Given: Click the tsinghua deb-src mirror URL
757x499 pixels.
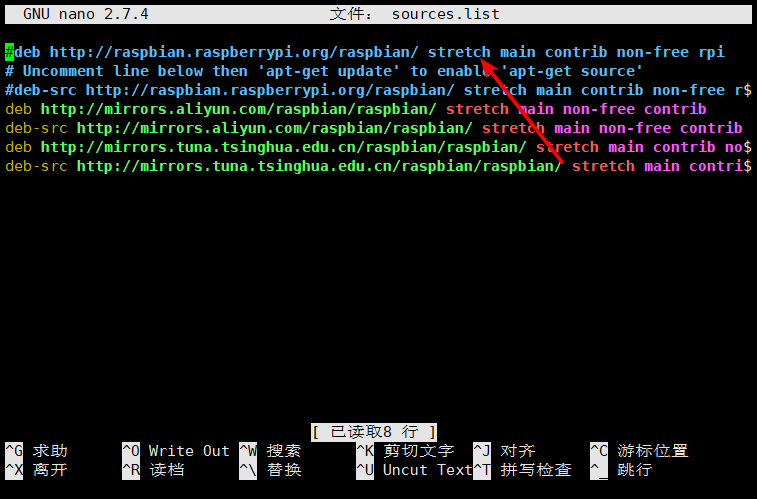Looking at the screenshot, I should (319, 166).
